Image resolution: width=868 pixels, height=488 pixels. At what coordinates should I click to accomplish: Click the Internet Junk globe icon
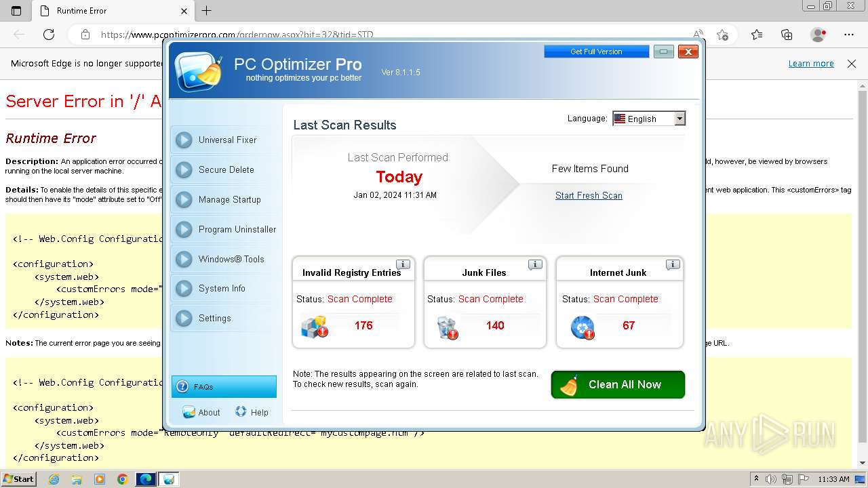click(x=583, y=327)
